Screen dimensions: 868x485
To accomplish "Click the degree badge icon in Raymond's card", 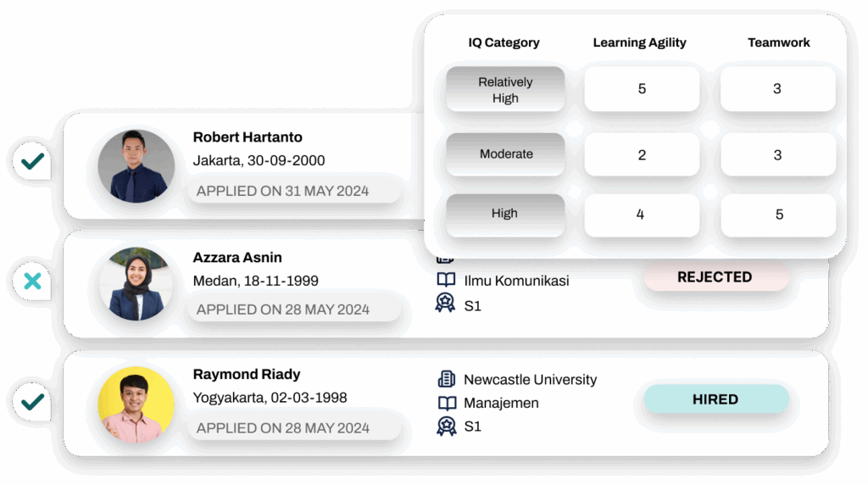I will (446, 426).
